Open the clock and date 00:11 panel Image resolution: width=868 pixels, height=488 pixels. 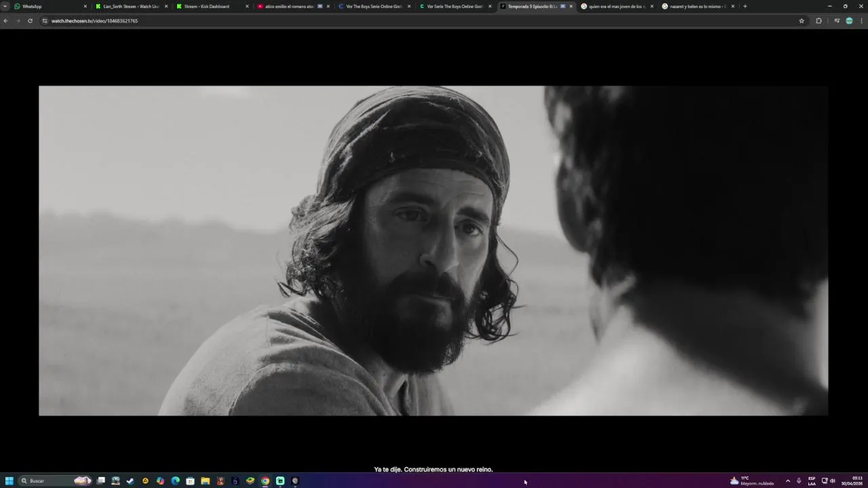point(852,481)
